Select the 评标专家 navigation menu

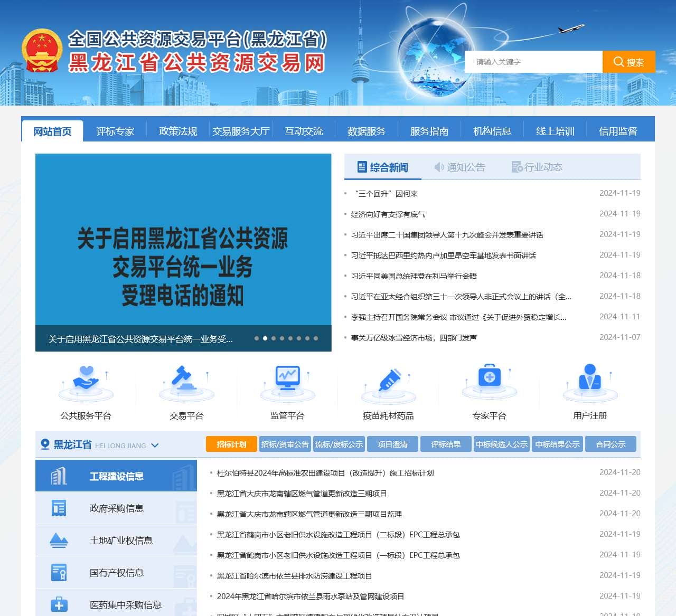point(115,131)
